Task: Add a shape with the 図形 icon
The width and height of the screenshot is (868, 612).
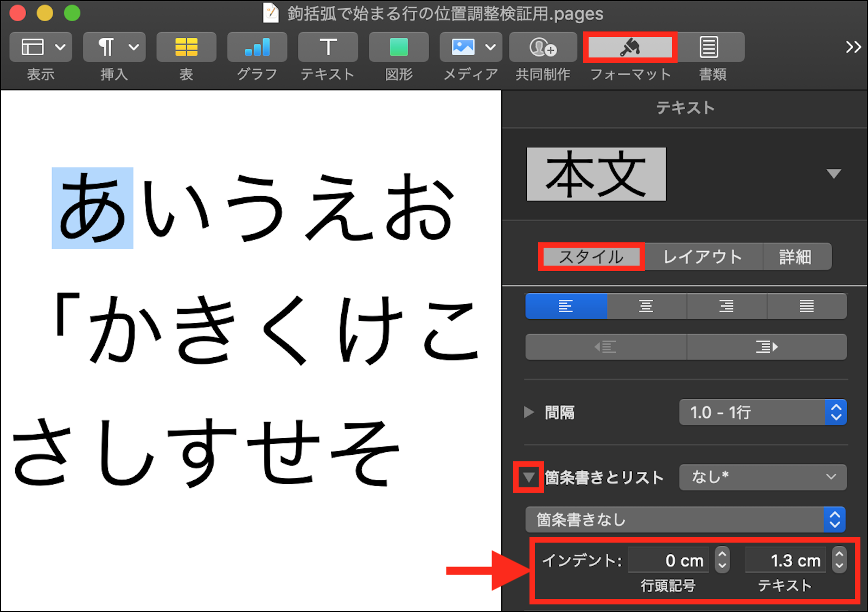Action: point(398,47)
